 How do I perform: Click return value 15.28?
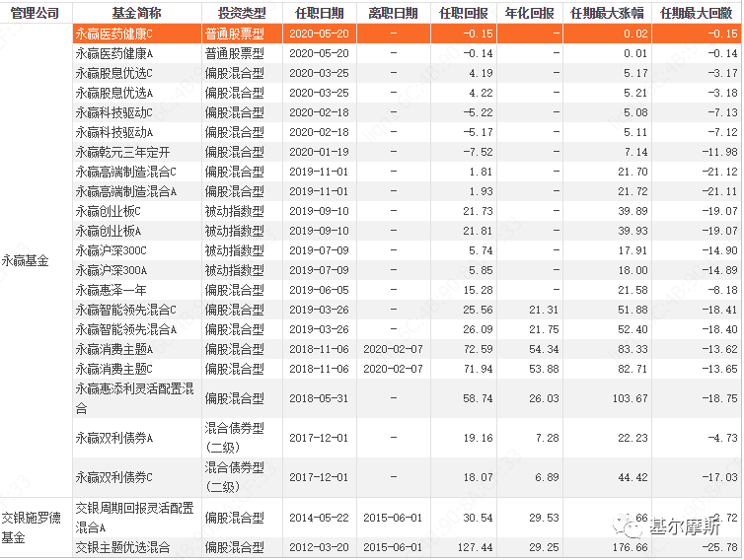478,290
